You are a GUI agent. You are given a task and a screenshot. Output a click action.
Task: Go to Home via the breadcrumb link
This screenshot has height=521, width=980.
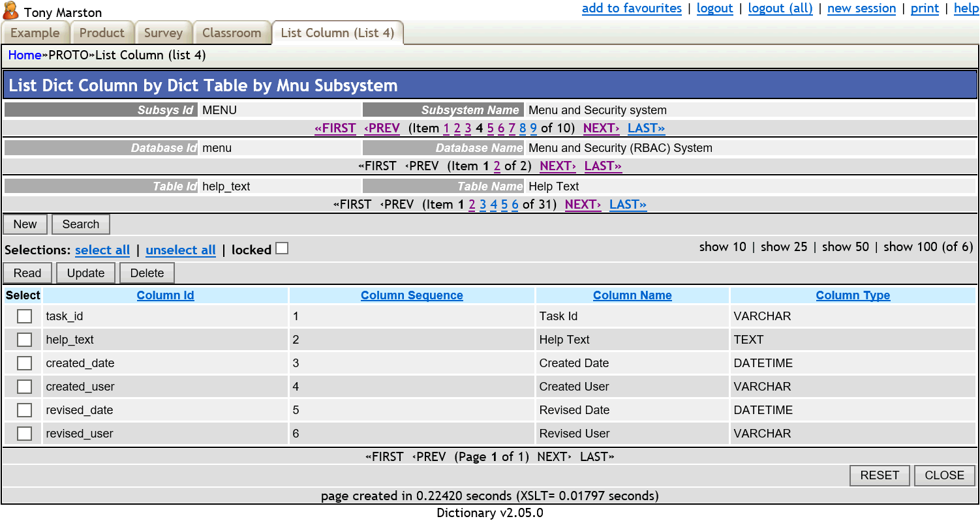tap(23, 55)
